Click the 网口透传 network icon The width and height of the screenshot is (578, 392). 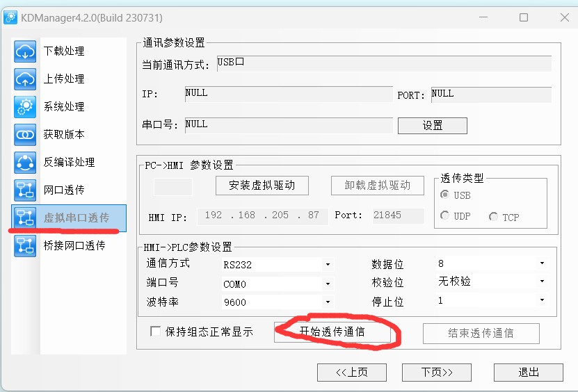tap(25, 190)
